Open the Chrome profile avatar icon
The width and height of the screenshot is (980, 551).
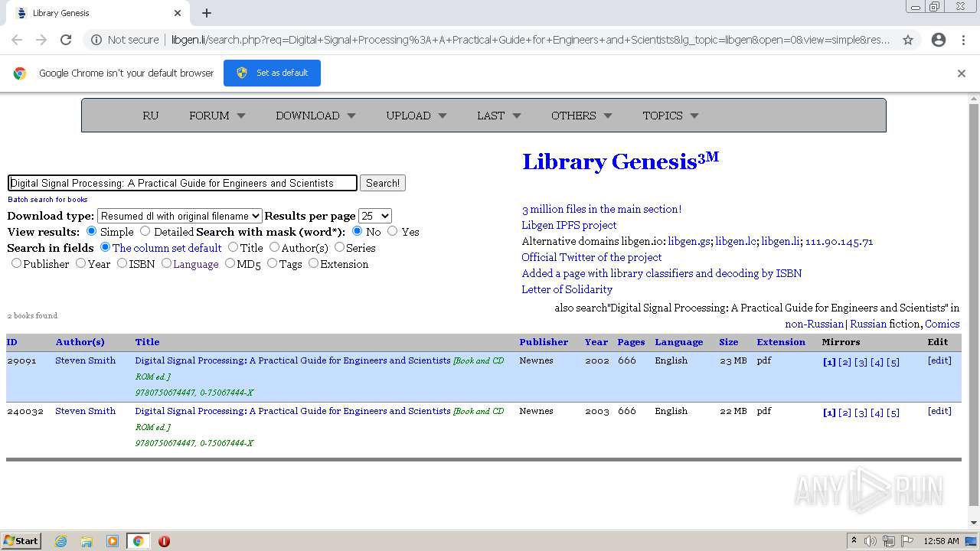[x=939, y=40]
